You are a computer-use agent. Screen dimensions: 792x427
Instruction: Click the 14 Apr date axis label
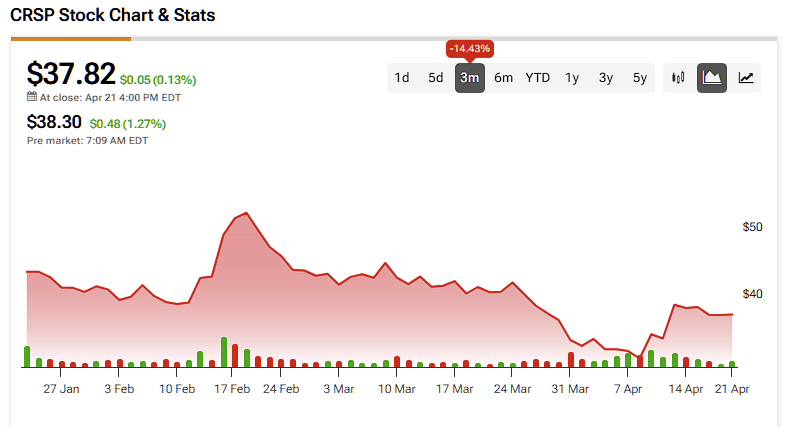(x=685, y=389)
